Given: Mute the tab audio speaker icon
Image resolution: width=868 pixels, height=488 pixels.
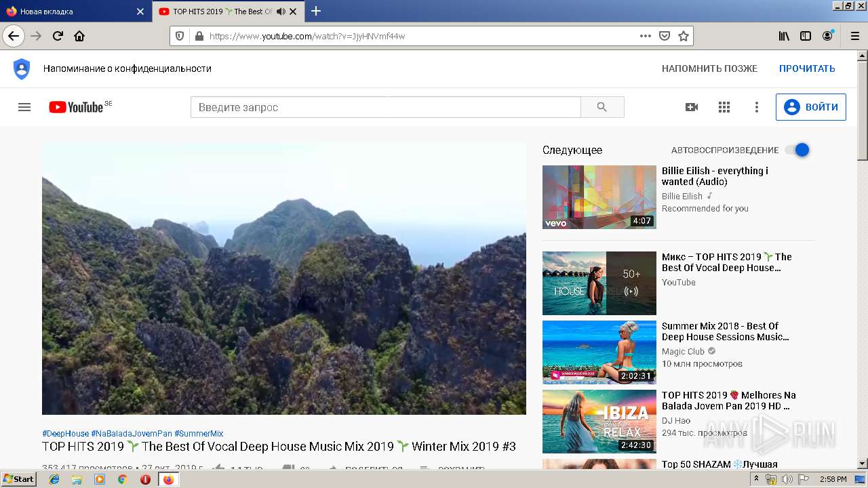Looking at the screenshot, I should [x=281, y=12].
